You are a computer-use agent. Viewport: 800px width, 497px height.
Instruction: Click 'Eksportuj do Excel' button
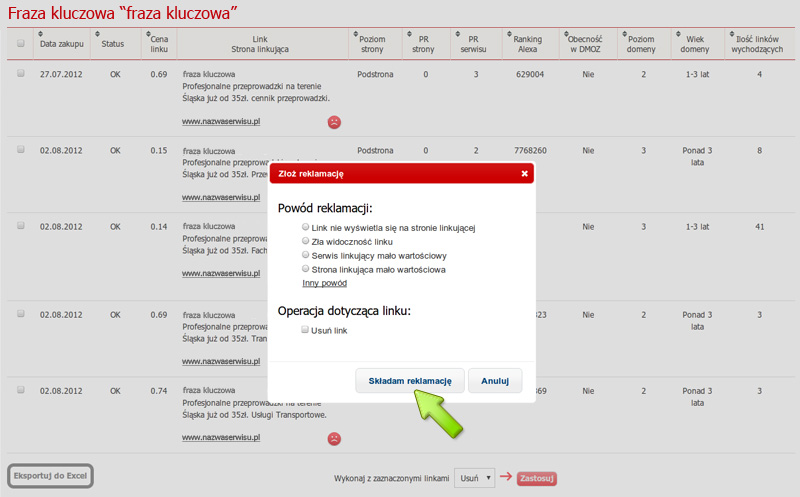51,476
